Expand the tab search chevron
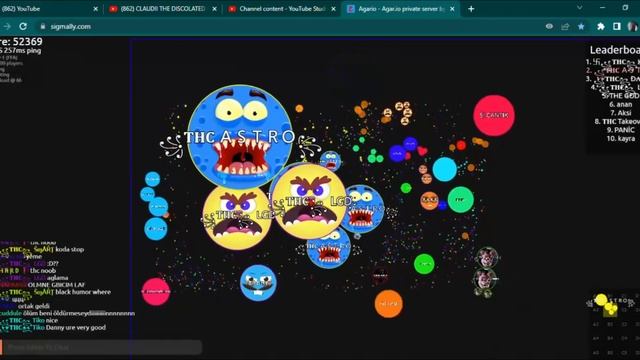 [580, 8]
